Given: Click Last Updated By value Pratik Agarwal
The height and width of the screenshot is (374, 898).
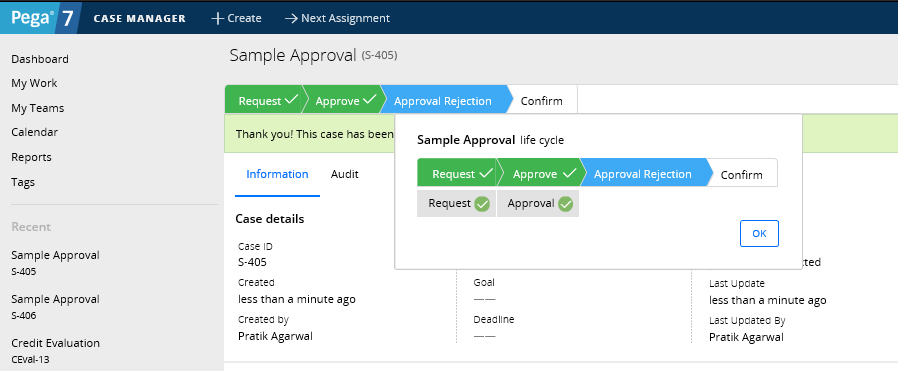Looking at the screenshot, I should [746, 337].
